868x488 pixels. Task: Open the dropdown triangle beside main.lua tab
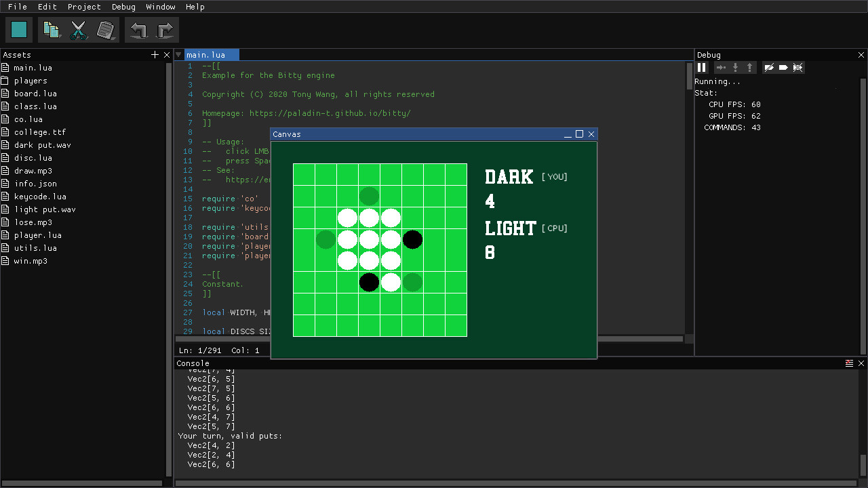(x=178, y=54)
